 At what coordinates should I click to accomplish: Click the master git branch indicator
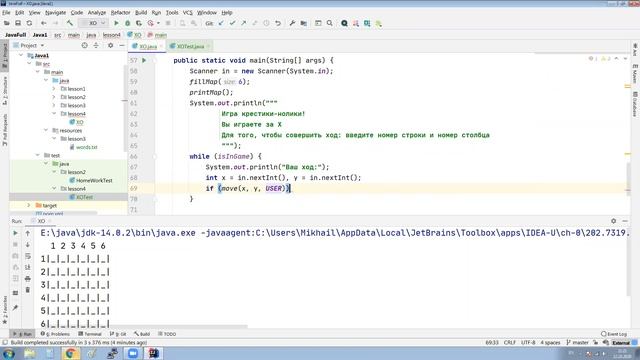pyautogui.click(x=577, y=342)
